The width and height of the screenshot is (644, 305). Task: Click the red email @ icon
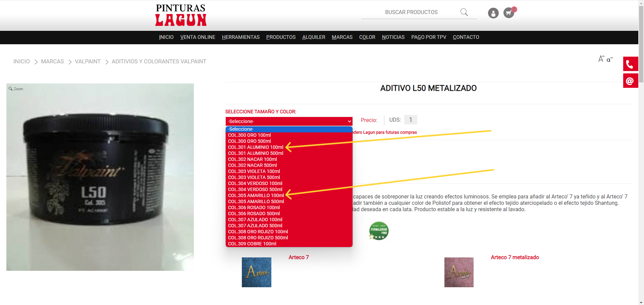[x=630, y=81]
